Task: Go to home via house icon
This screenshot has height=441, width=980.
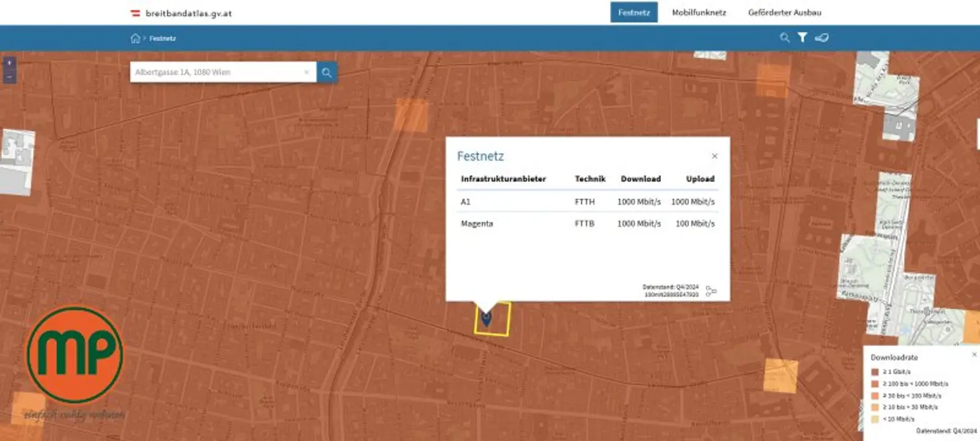Action: (135, 38)
